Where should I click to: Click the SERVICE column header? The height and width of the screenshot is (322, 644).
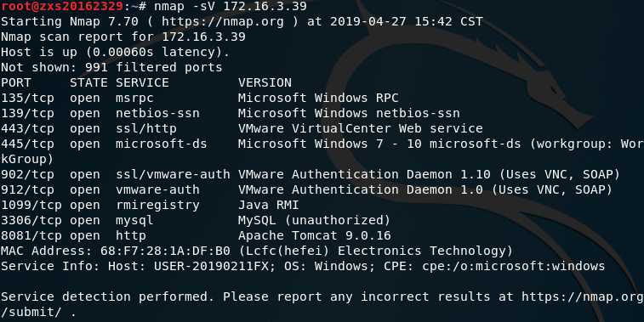(x=142, y=83)
